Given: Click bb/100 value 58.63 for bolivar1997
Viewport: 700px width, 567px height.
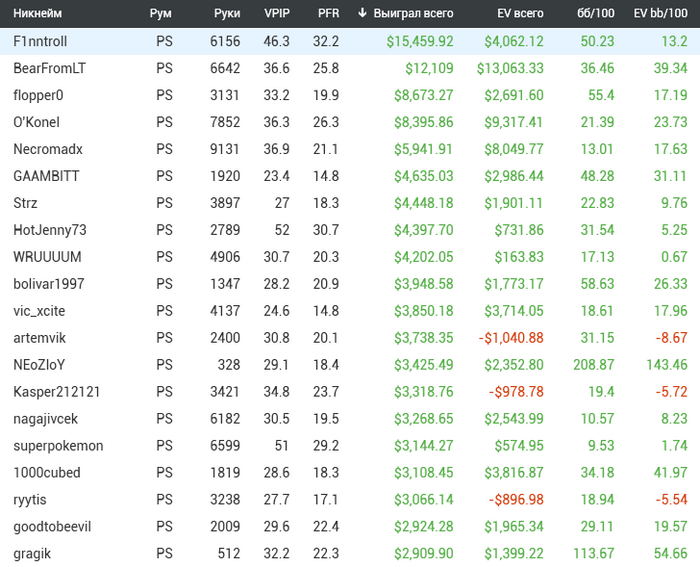Looking at the screenshot, I should point(597,284).
